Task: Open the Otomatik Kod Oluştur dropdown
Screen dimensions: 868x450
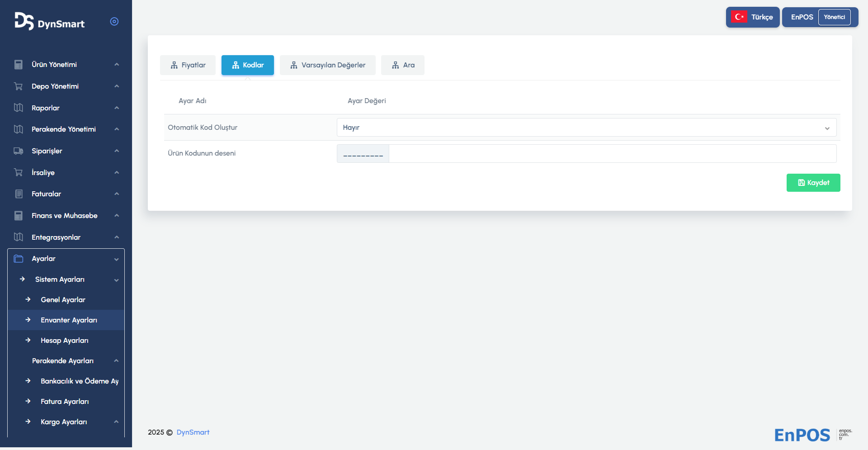Action: click(586, 128)
